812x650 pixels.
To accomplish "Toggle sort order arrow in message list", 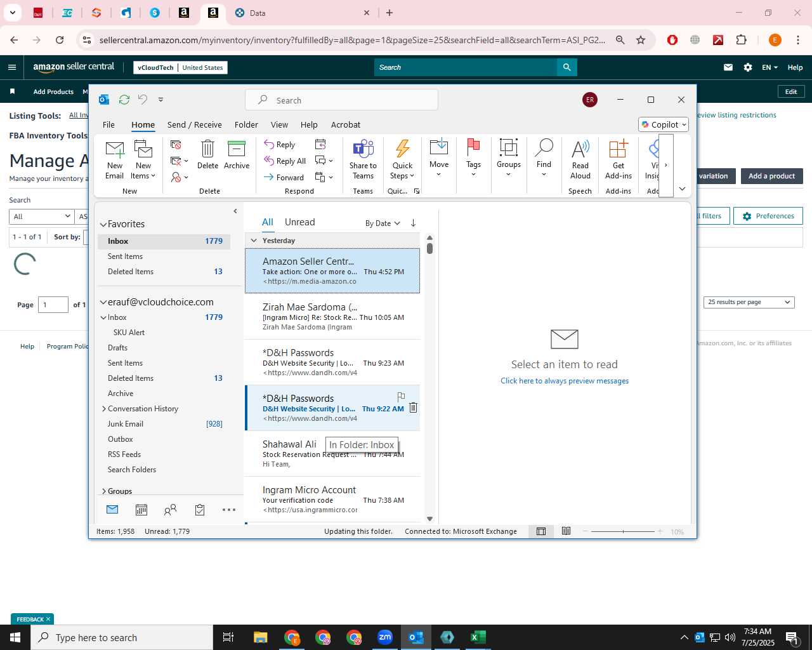I will (x=414, y=223).
